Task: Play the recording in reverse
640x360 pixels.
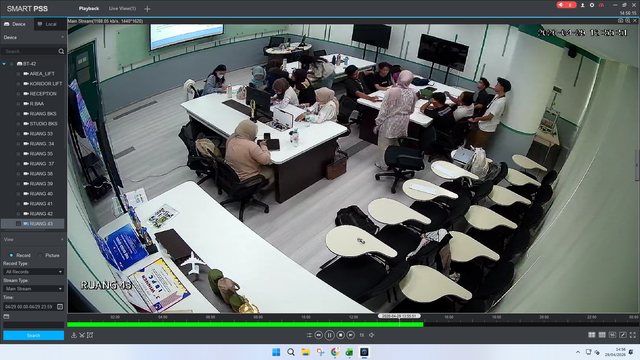Action: (x=319, y=335)
